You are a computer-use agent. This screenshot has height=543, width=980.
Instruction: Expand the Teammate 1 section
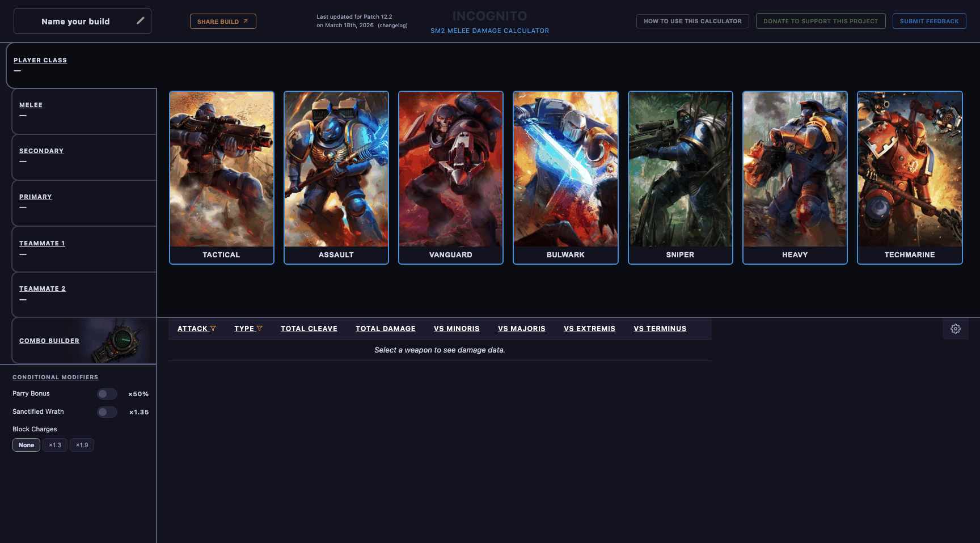click(42, 243)
